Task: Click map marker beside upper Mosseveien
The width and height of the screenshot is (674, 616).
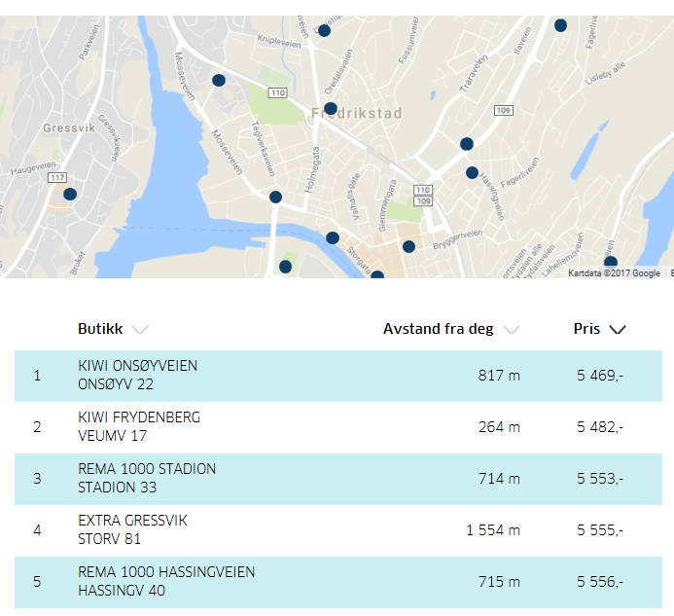Action: pos(219,80)
